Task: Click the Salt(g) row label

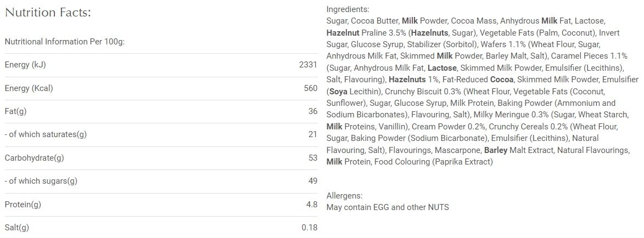Action: click(16, 228)
